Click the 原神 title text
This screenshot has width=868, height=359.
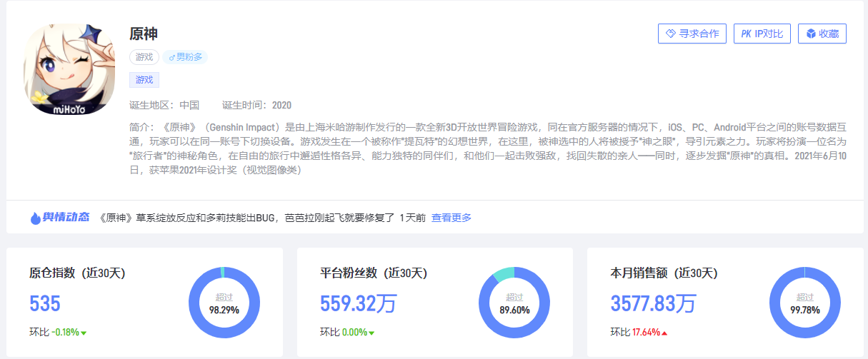(x=144, y=34)
